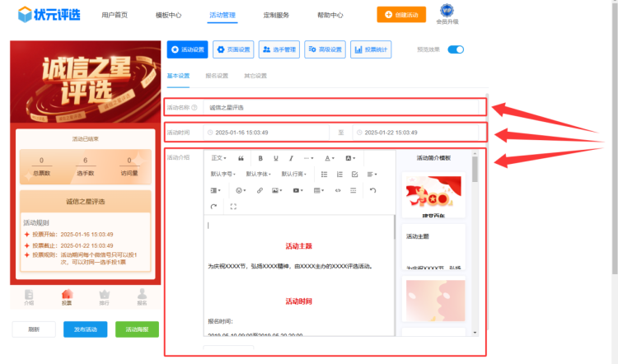This screenshot has height=364, width=618.
Task: Apply italic formatting in the editor
Action: tap(291, 158)
